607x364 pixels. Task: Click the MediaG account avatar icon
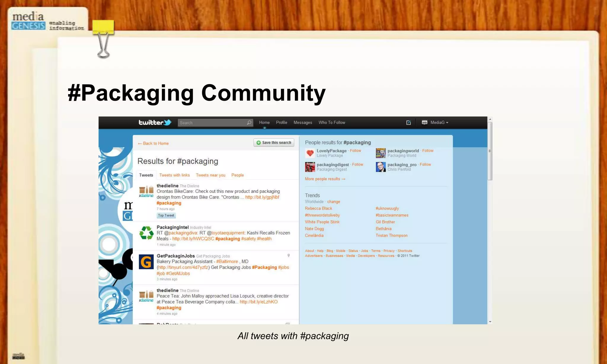pyautogui.click(x=424, y=122)
